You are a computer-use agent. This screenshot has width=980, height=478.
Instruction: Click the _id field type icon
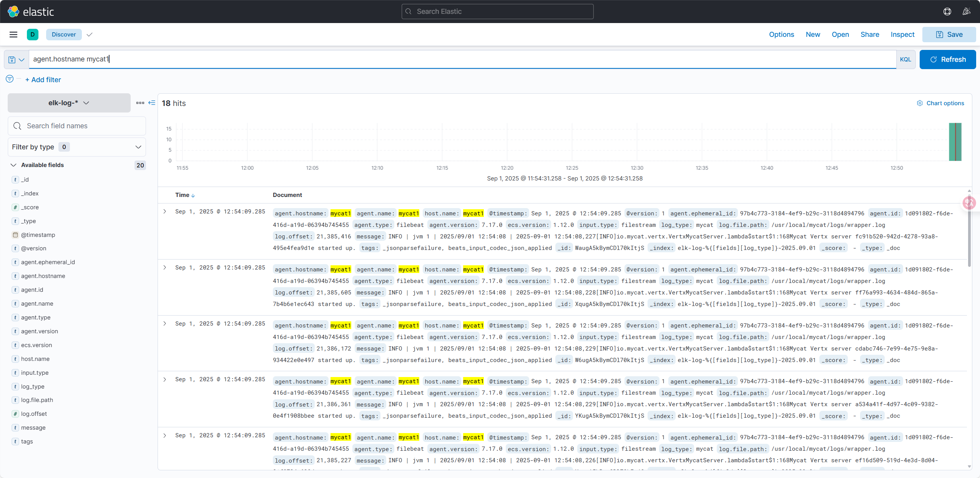click(15, 180)
